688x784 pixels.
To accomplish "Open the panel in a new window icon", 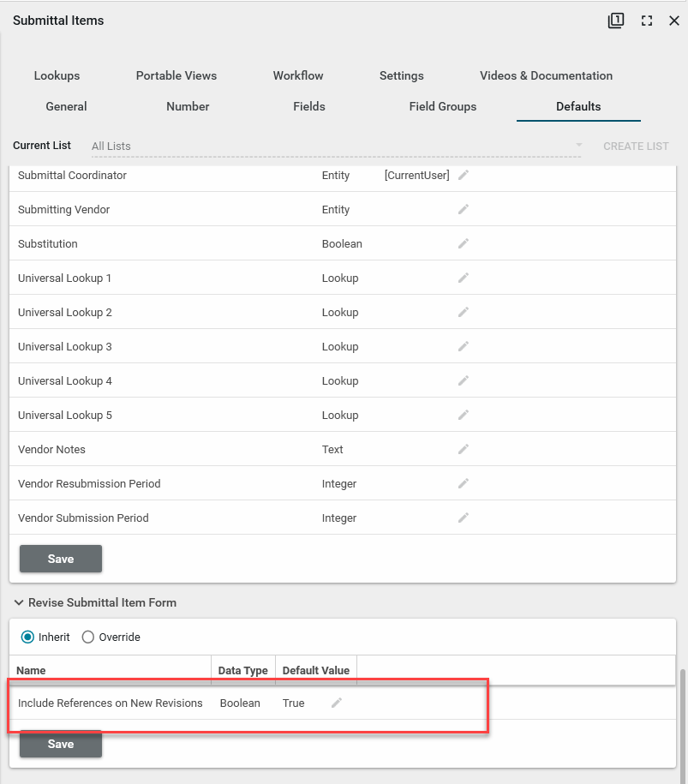I will (616, 21).
